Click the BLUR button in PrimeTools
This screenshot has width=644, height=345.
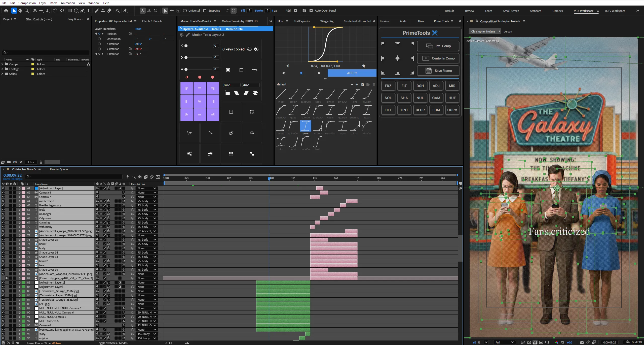click(x=420, y=110)
